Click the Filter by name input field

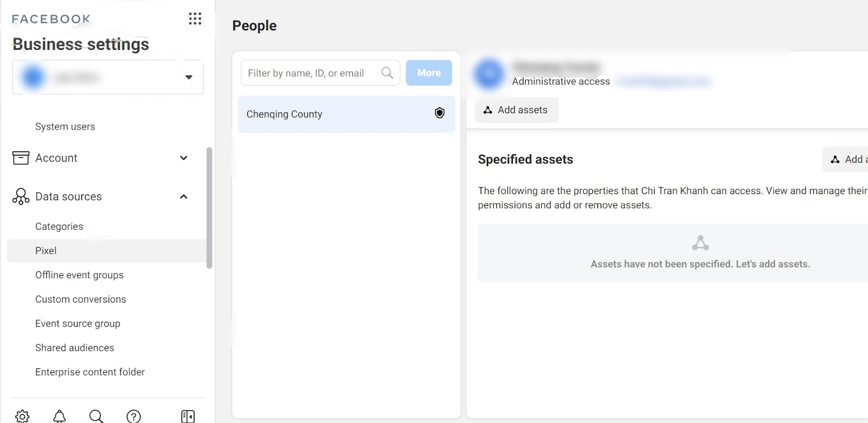pos(309,73)
